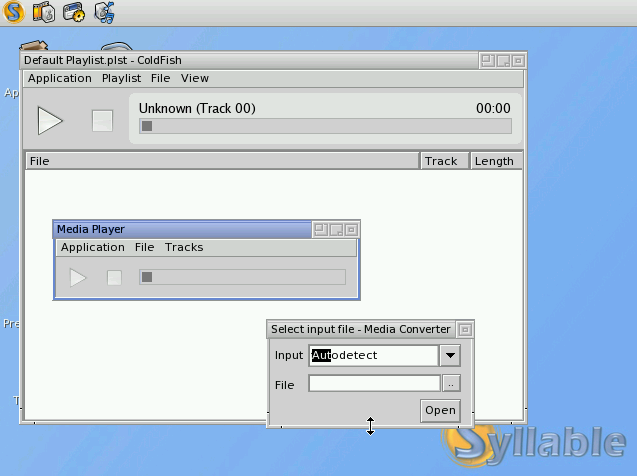Open the Syllable S main menu

(x=14, y=12)
